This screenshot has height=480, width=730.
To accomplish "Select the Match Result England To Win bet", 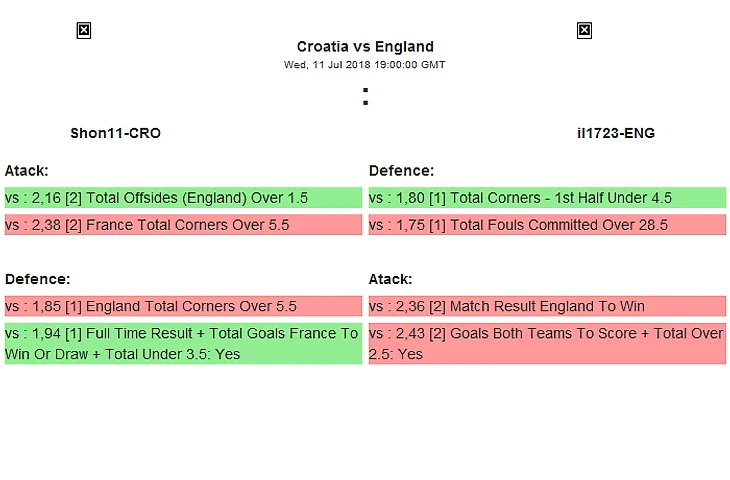I will pyautogui.click(x=547, y=306).
